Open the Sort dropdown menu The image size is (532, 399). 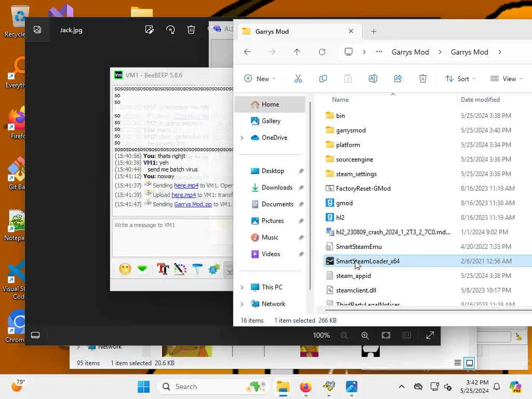tap(460, 79)
